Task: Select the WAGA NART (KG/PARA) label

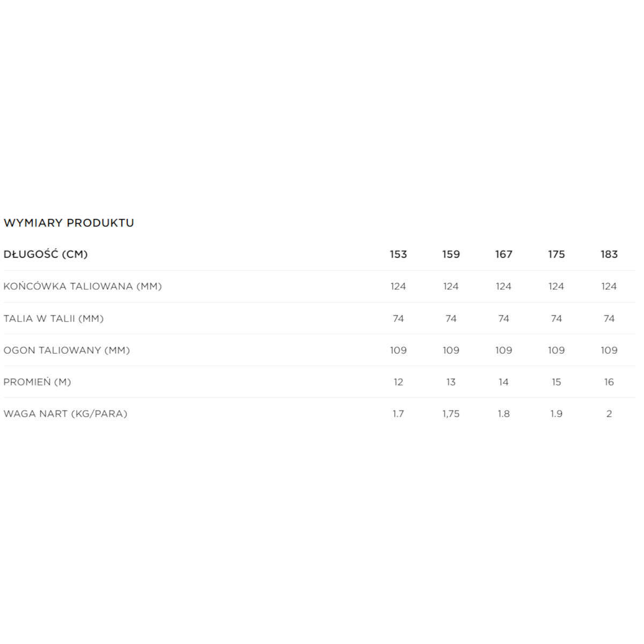Action: coord(65,414)
